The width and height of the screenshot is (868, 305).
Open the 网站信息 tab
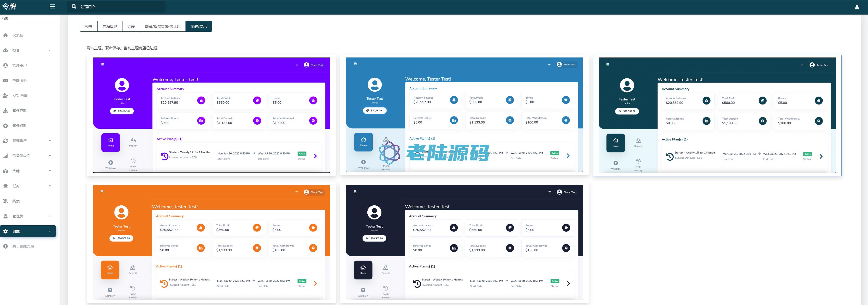coord(110,26)
